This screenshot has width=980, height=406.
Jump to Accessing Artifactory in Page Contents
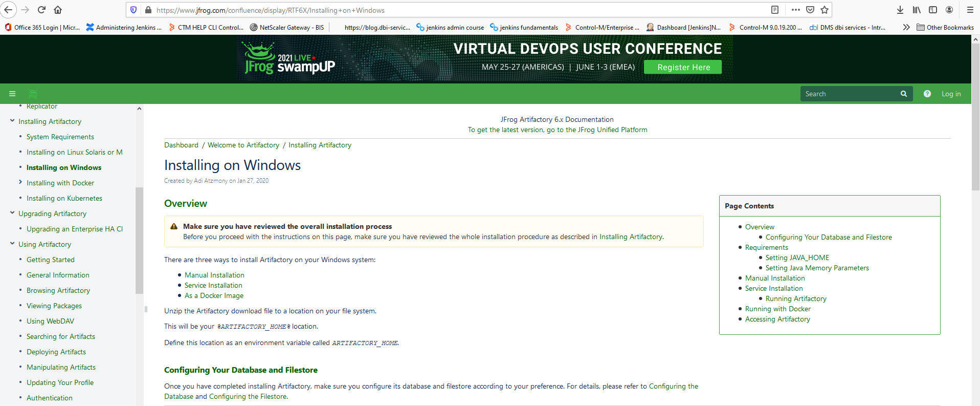click(x=777, y=319)
